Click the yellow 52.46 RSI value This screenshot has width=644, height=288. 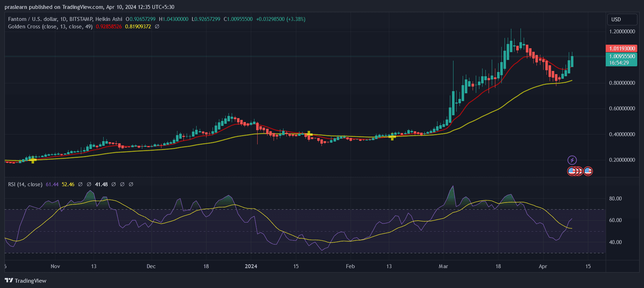coord(68,184)
